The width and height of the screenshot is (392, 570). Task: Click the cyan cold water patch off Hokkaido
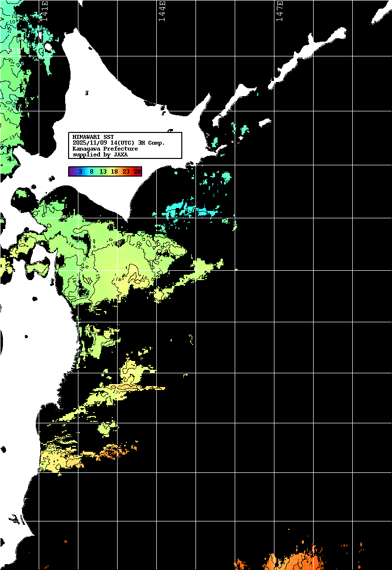click(196, 210)
